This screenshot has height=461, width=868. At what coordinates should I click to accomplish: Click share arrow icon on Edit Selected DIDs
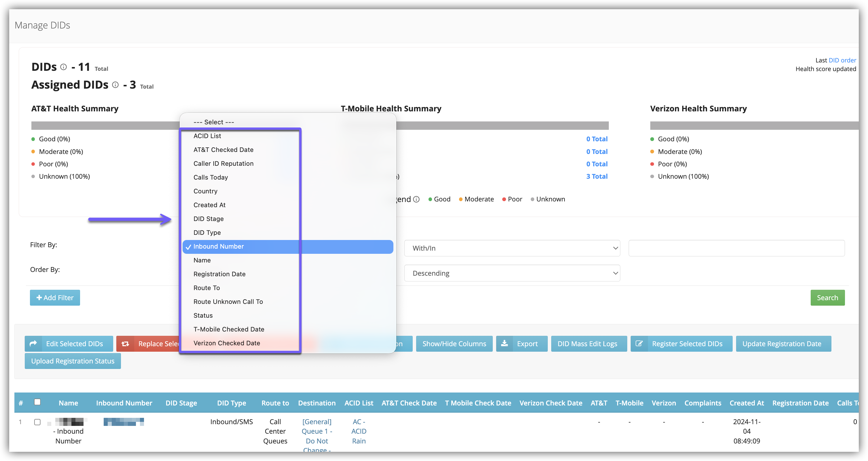33,344
